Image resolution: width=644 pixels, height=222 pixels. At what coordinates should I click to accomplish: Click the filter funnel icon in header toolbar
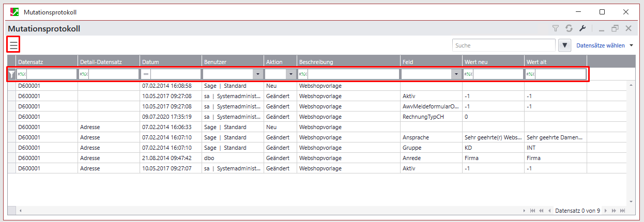click(556, 29)
